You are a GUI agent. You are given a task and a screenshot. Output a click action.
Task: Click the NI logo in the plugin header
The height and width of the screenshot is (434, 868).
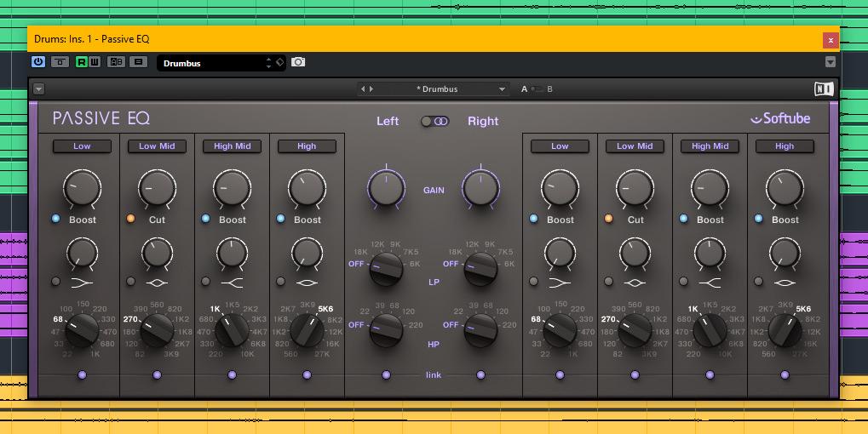click(x=824, y=89)
